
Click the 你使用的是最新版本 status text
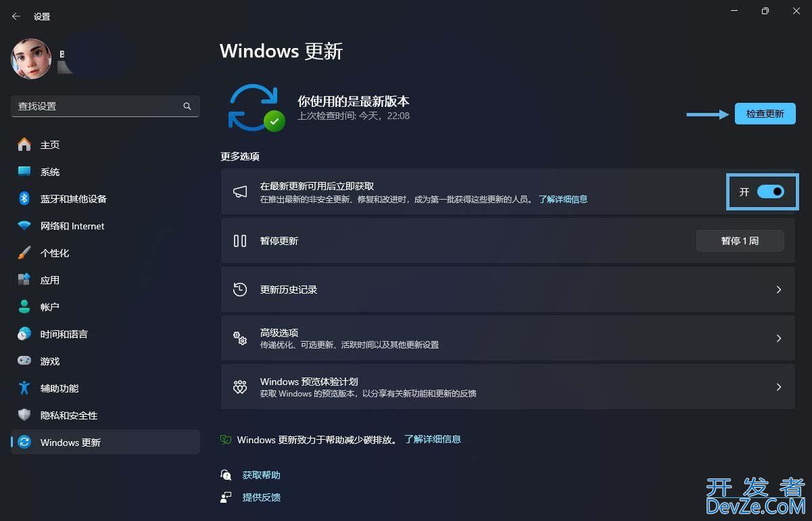[354, 101]
